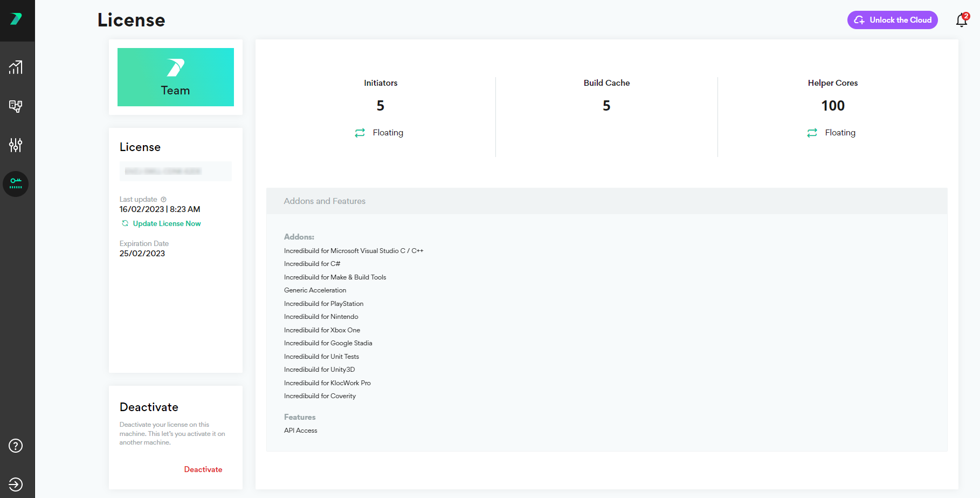Click Incredibuild for Microsoft Visual Studio C / C++

pos(354,251)
